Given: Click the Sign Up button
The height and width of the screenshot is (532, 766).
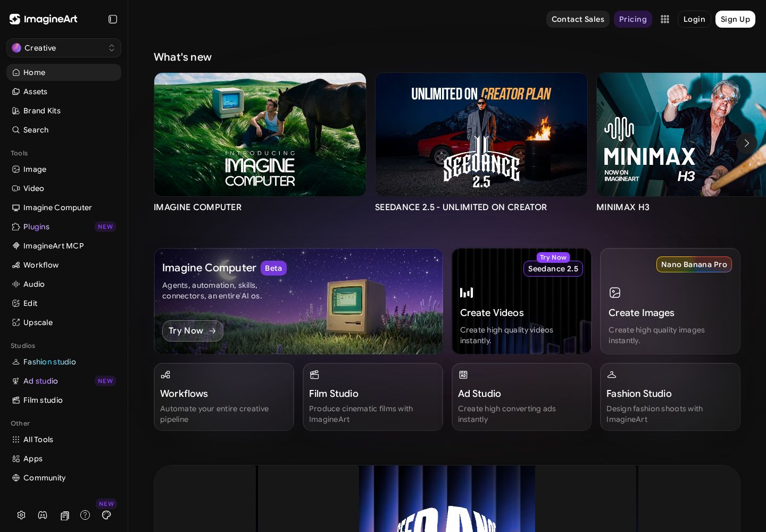Looking at the screenshot, I should click(x=735, y=19).
